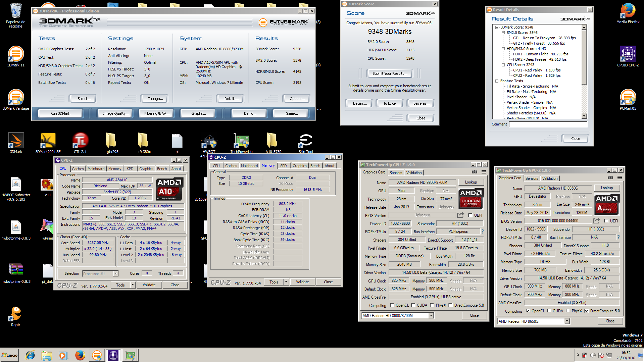The width and height of the screenshot is (644, 362).
Task: Open Mozilla Firefox desktop icon
Action: point(628,13)
